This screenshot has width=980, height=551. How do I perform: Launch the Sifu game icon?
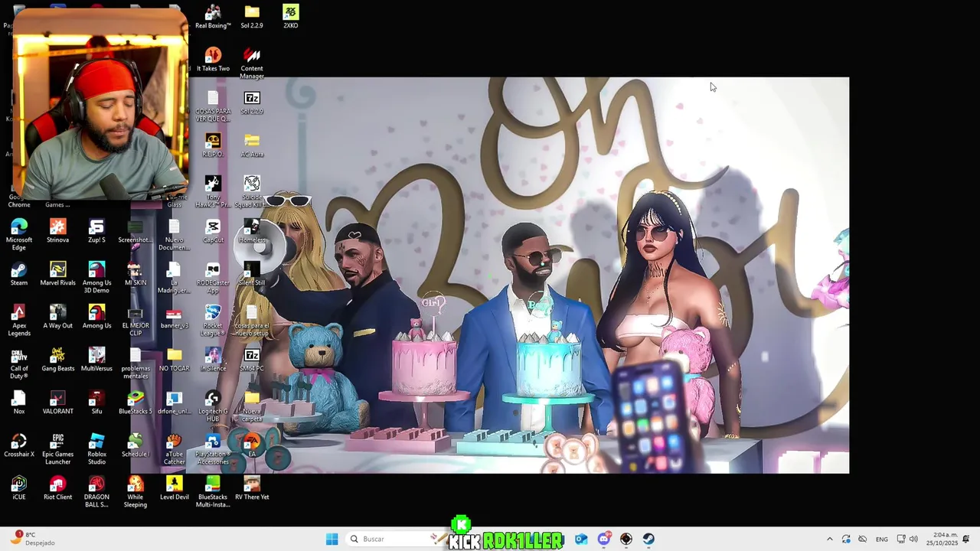[96, 403]
